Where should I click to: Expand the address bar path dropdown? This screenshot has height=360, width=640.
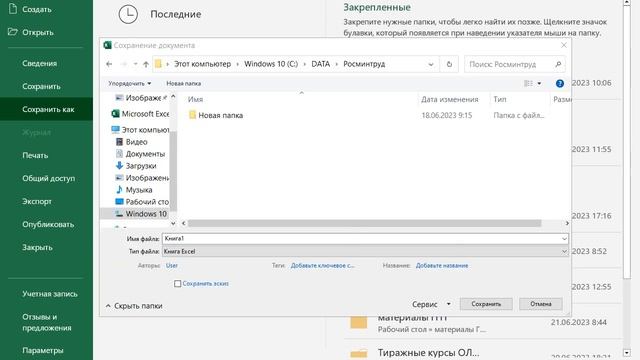(431, 64)
